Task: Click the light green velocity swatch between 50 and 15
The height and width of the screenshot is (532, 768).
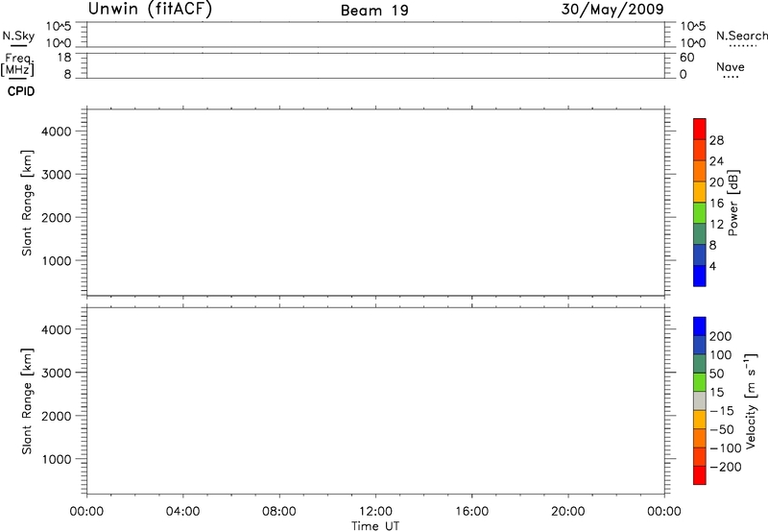Action: tap(700, 382)
